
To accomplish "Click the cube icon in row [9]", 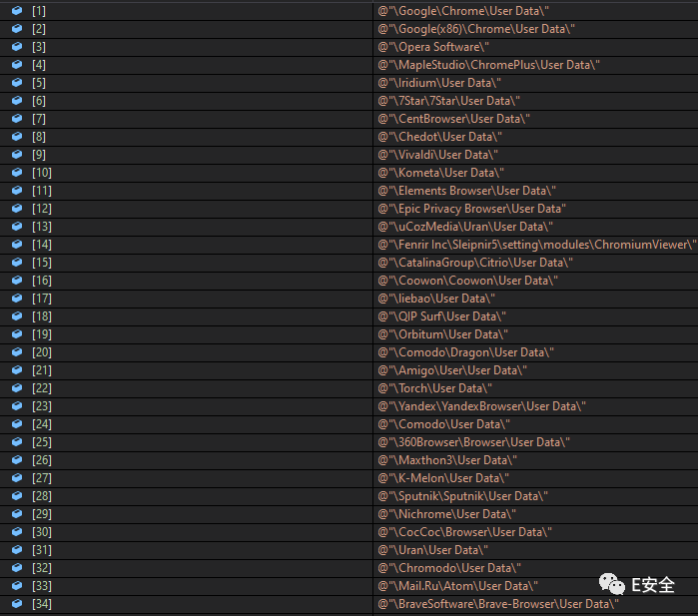I will 17,155.
